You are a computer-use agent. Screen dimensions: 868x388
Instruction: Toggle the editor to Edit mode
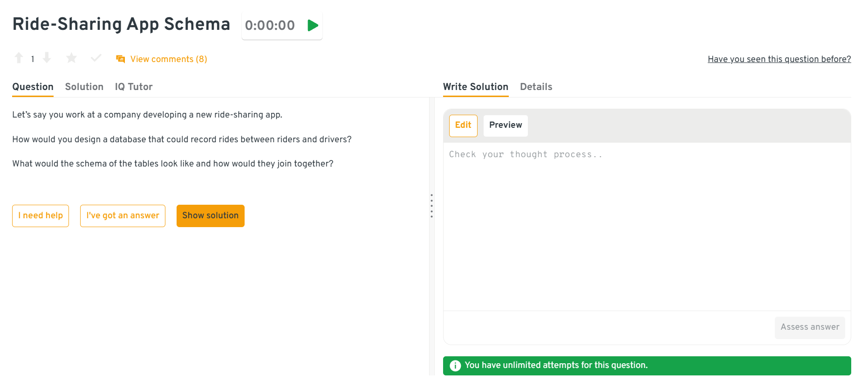click(463, 125)
